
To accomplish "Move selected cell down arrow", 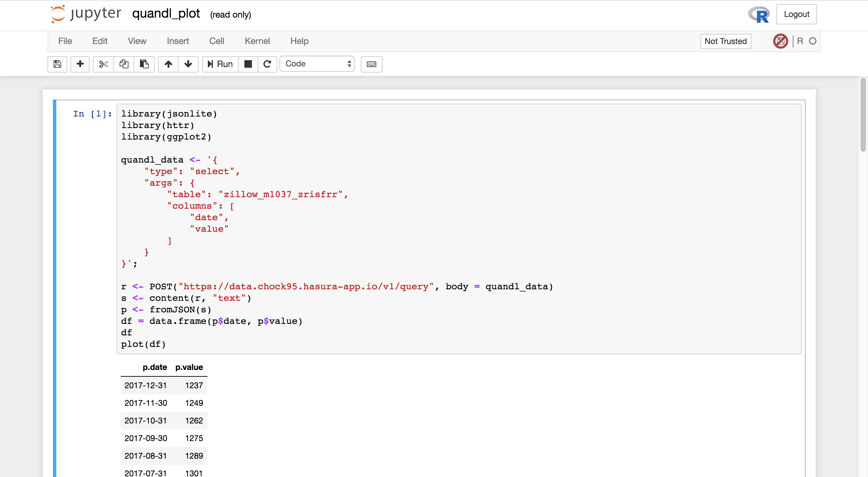I will pos(188,64).
